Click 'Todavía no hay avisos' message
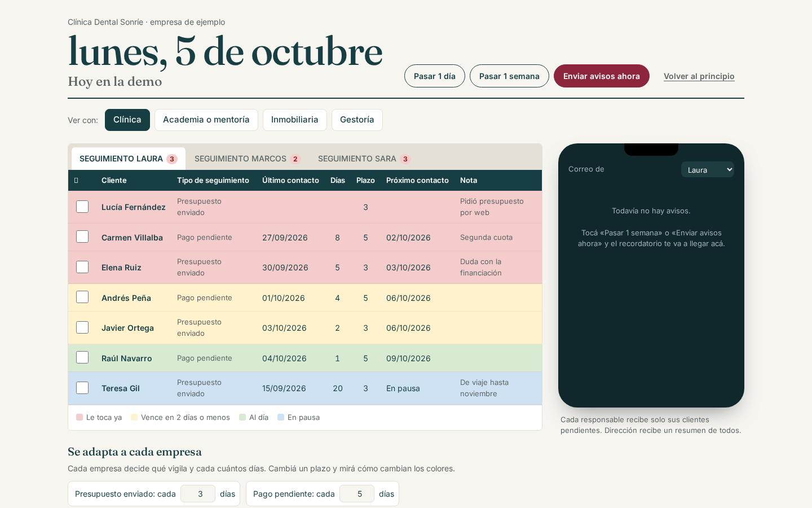 click(x=651, y=211)
